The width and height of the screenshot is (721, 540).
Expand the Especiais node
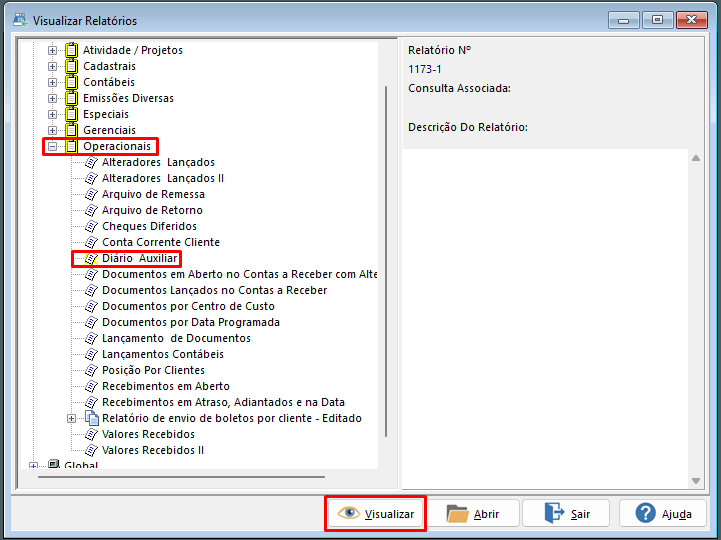52,115
